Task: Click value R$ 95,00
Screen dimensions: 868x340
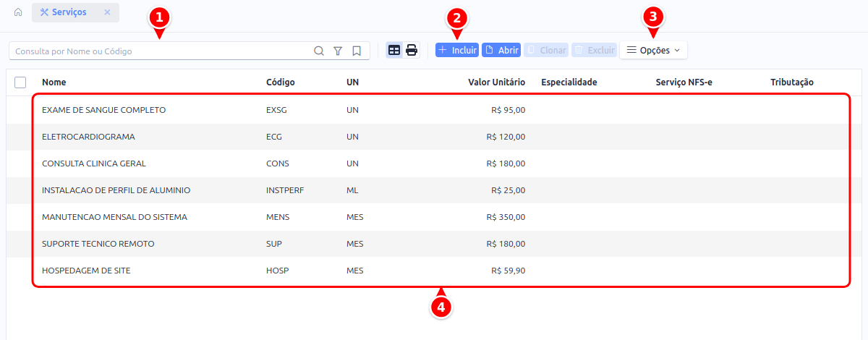Action: click(x=508, y=110)
